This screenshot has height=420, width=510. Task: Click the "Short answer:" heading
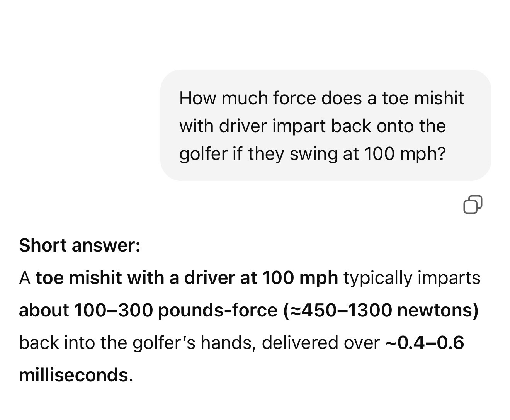(x=79, y=245)
